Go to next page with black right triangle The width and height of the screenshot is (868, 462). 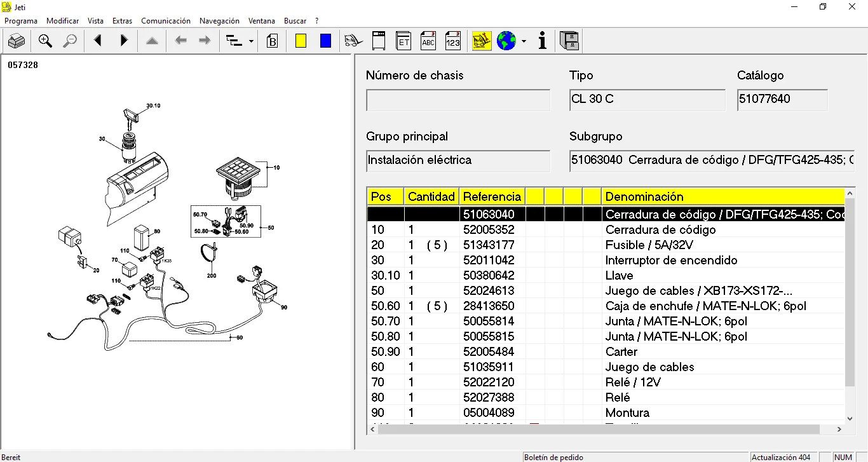click(x=124, y=41)
